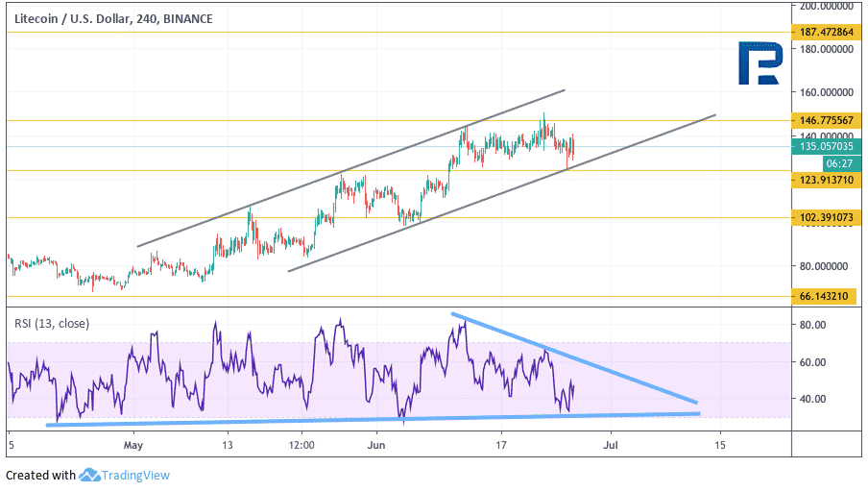
Task: Click the 146.775567 price level label
Action: coord(826,120)
